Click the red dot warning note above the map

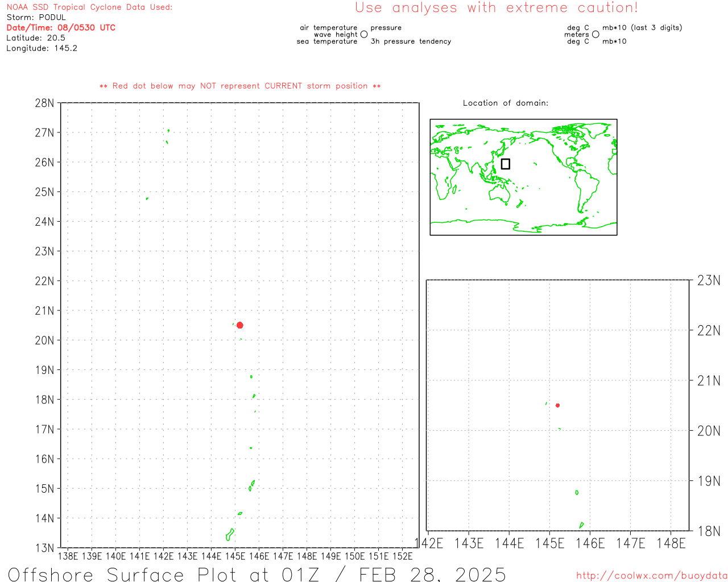(x=240, y=86)
